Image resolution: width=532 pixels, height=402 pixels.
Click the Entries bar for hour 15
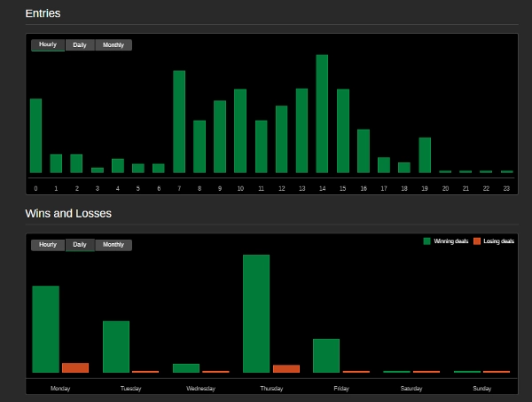[343, 131]
